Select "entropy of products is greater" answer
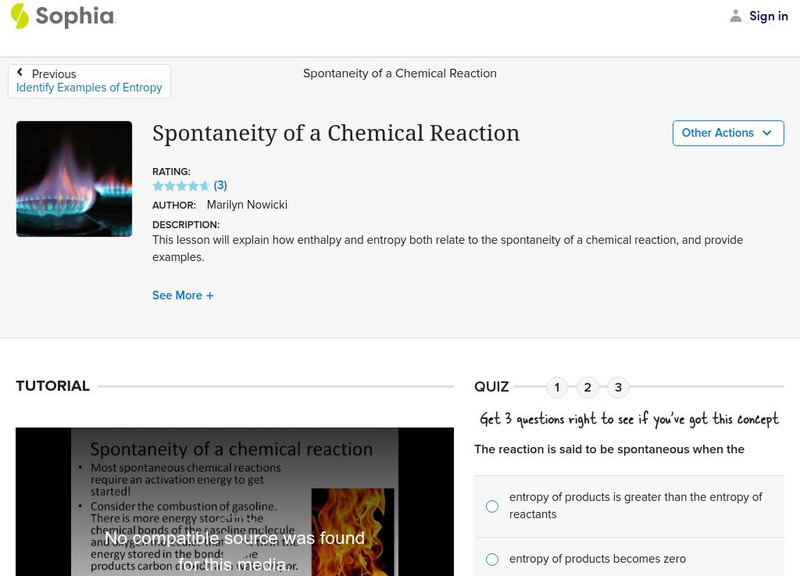The width and height of the screenshot is (800, 576). tap(492, 506)
